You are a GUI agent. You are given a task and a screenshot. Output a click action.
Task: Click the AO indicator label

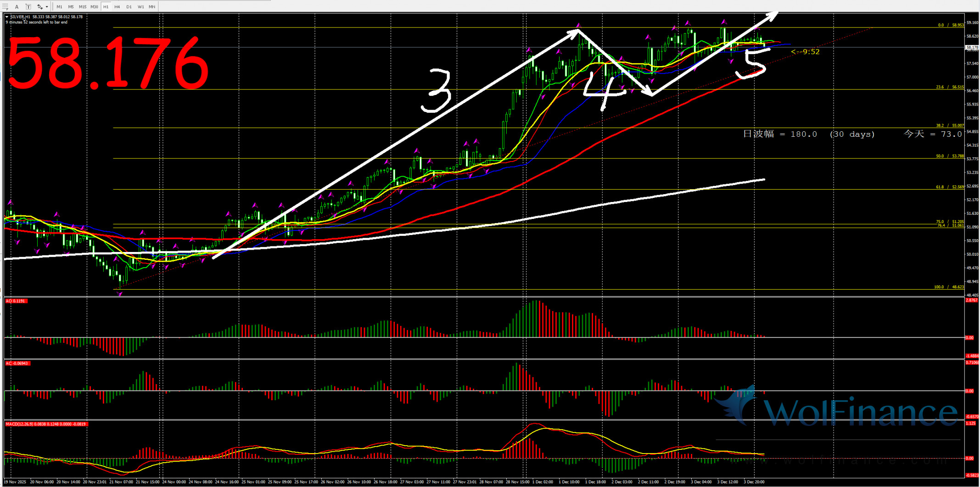tap(16, 301)
